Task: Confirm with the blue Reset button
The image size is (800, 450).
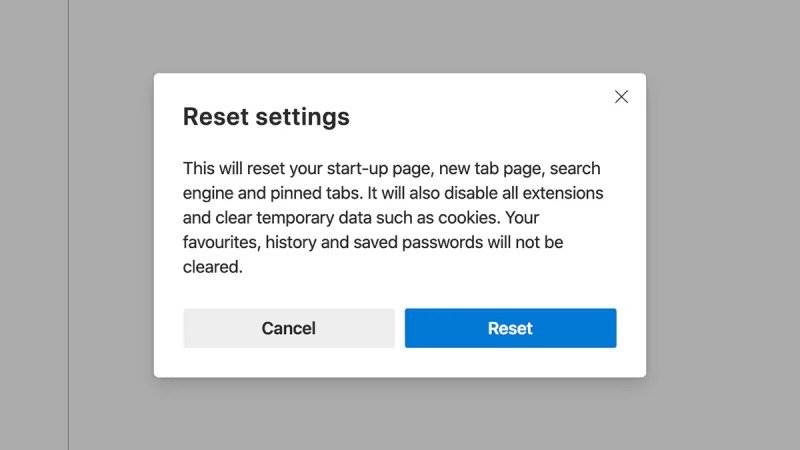Action: point(510,328)
